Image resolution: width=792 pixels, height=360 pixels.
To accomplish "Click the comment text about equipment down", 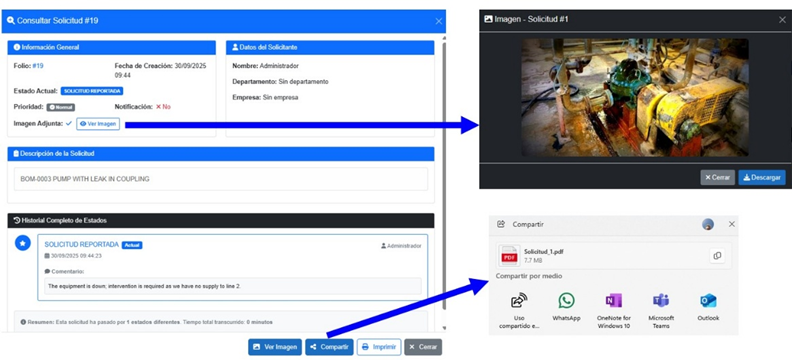I will [144, 286].
